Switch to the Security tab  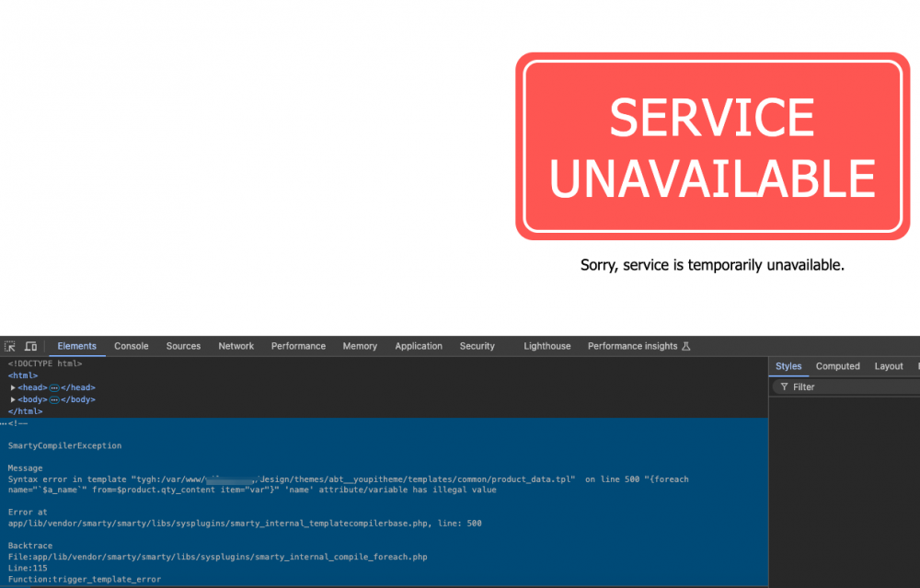(x=477, y=346)
